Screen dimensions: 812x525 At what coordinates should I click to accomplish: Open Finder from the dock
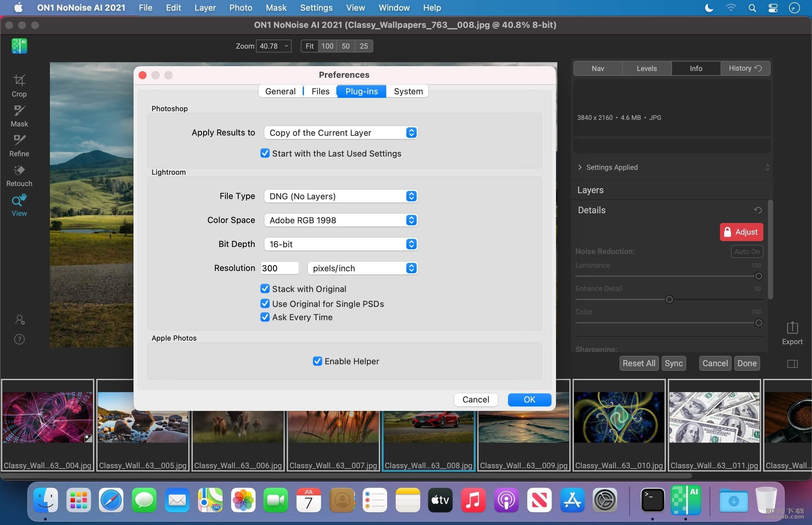coord(46,500)
